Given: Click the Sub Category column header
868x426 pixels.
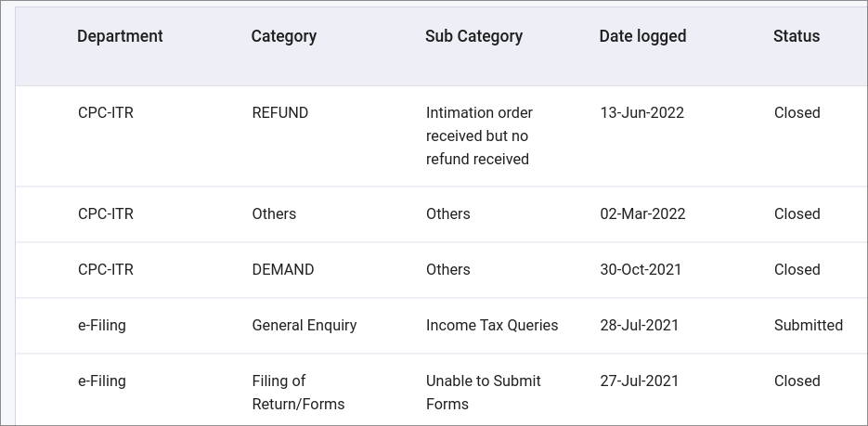Looking at the screenshot, I should point(473,36).
